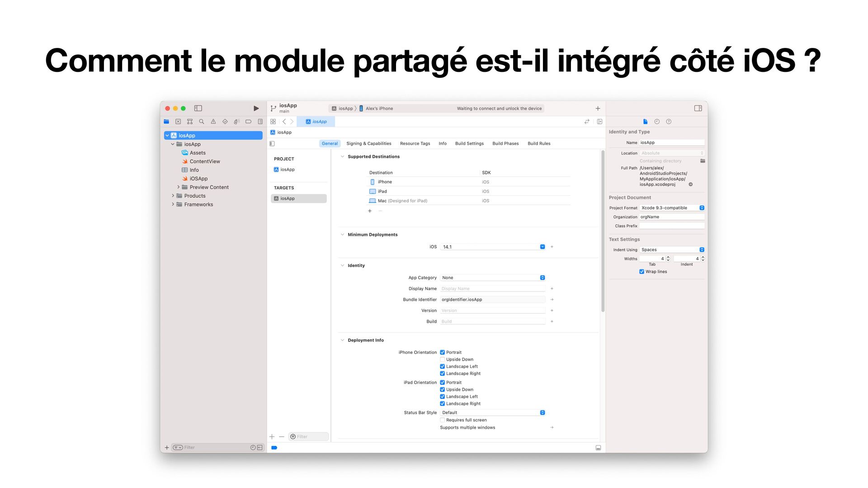Viewport: 868px width, 488px height.
Task: Open the Issue navigator warning icon
Action: [x=213, y=122]
